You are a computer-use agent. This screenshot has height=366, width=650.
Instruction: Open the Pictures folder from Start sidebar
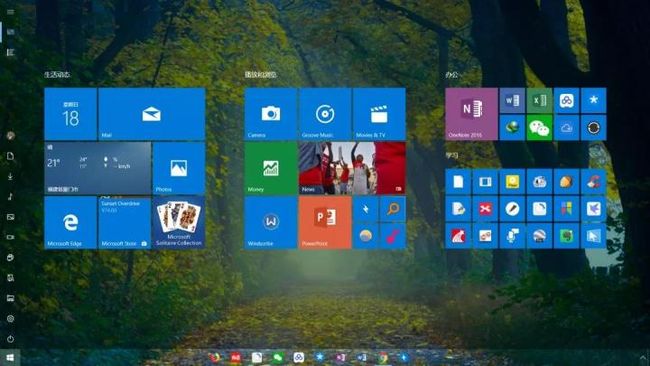click(x=10, y=217)
